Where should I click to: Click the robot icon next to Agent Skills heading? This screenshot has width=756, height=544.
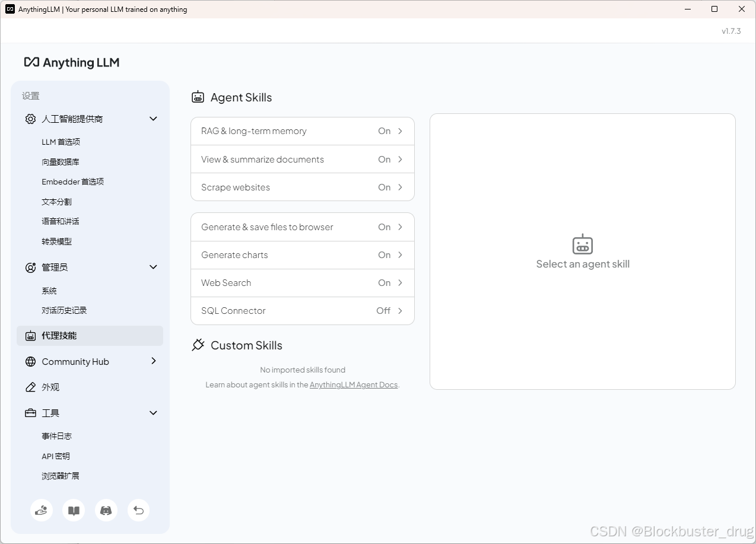click(x=198, y=97)
